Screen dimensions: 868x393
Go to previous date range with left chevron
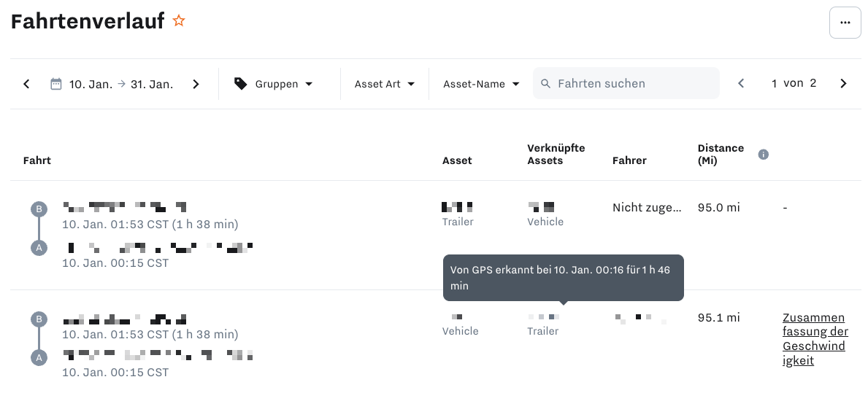(26, 84)
